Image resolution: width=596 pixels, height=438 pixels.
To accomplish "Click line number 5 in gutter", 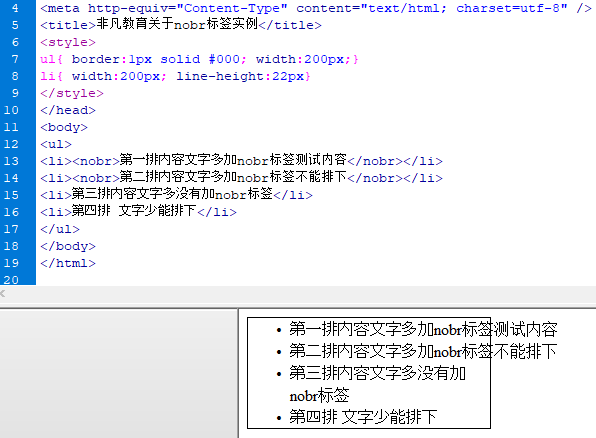I will tap(15, 25).
